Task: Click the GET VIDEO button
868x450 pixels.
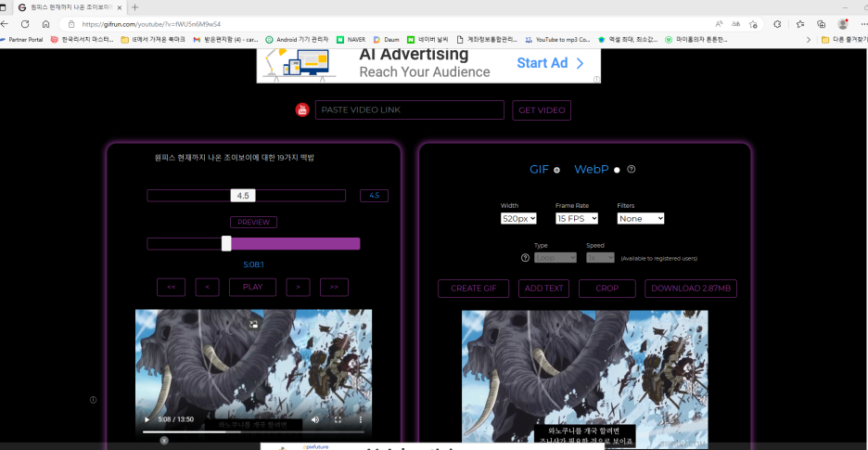Action: (542, 110)
